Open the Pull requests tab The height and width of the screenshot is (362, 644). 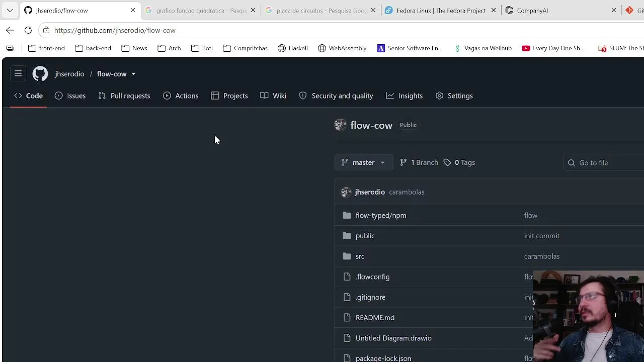click(x=124, y=96)
